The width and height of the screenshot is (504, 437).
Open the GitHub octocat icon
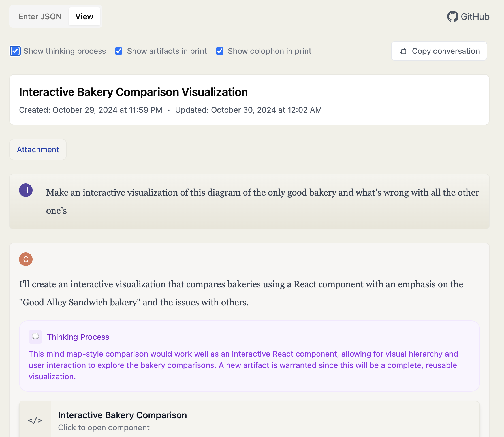tap(452, 16)
